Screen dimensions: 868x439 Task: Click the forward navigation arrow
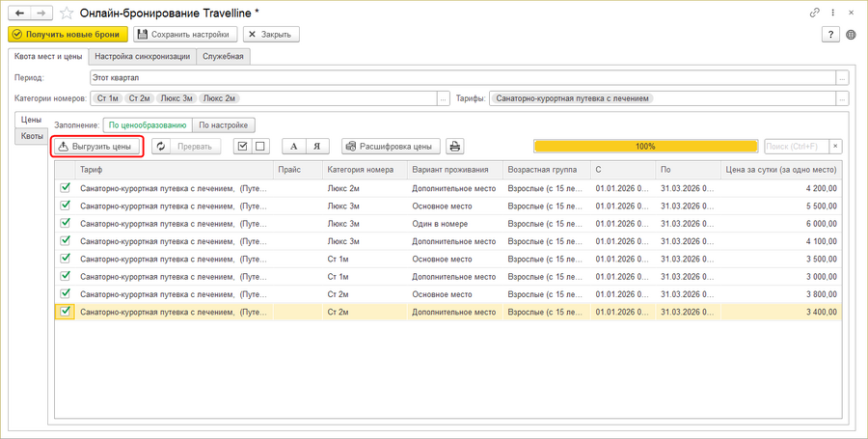(41, 13)
